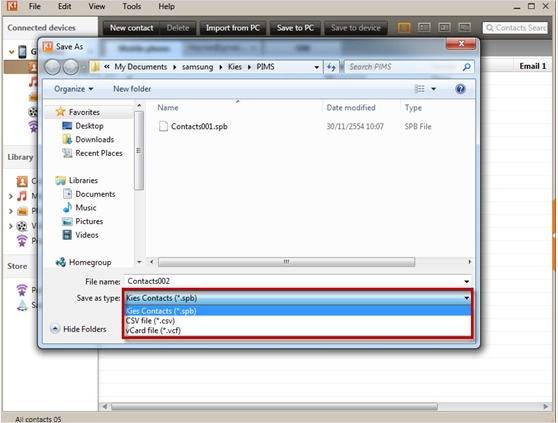Open the Organize dropdown menu

73,89
